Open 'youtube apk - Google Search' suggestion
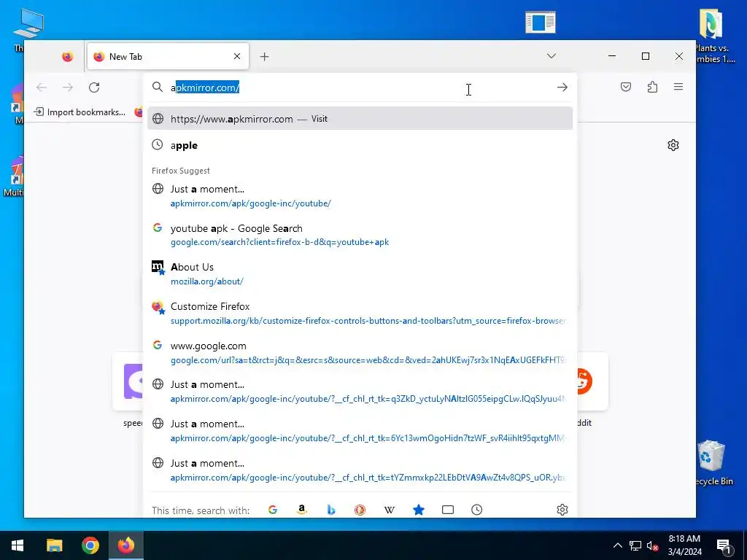 tap(360, 235)
